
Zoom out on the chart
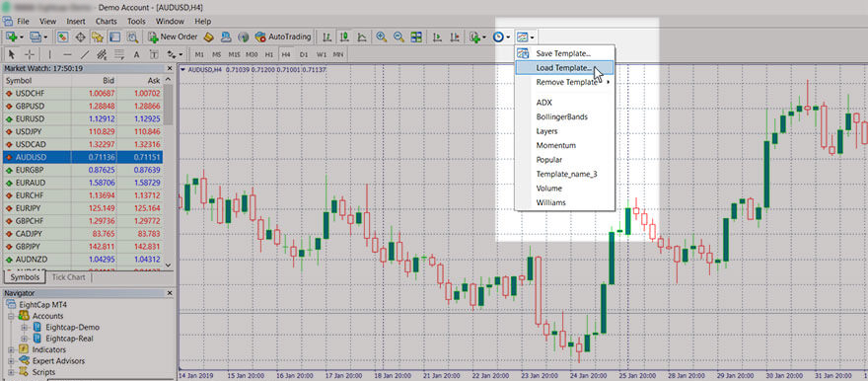point(398,38)
